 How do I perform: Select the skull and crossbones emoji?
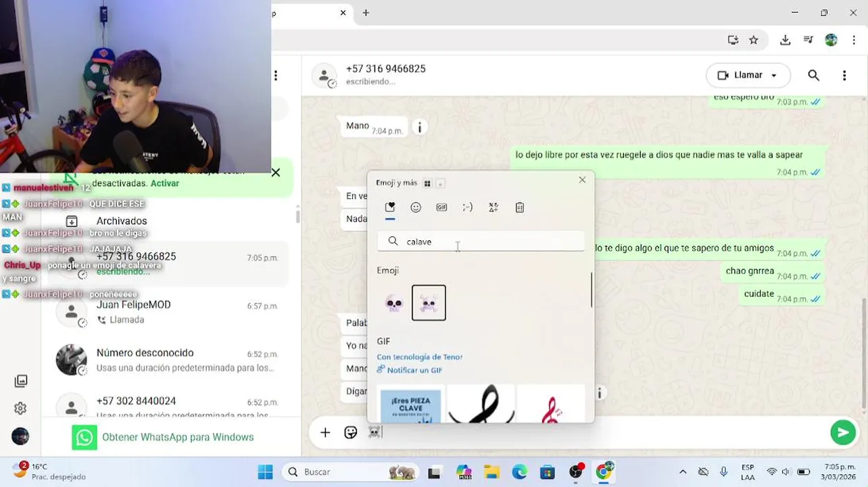pos(429,303)
